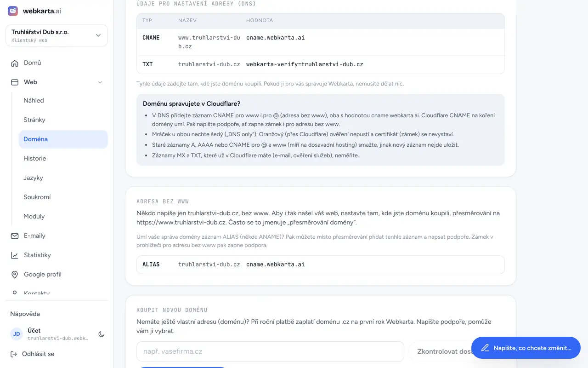Viewport: 588px width, 368px height.
Task: Click the webkarta.ai logo icon
Action: tap(13, 11)
